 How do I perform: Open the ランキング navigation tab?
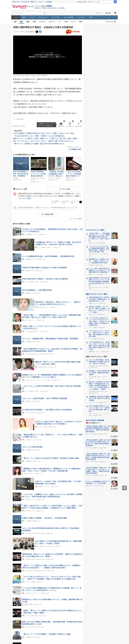(x=81, y=17)
